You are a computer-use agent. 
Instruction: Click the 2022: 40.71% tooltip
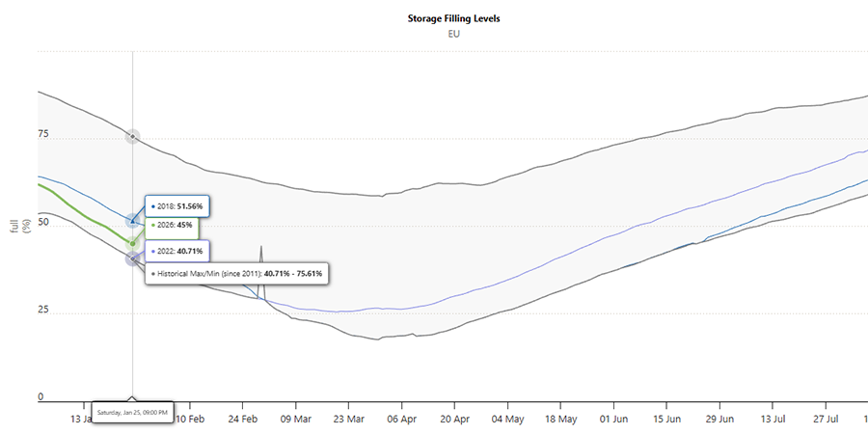point(178,251)
